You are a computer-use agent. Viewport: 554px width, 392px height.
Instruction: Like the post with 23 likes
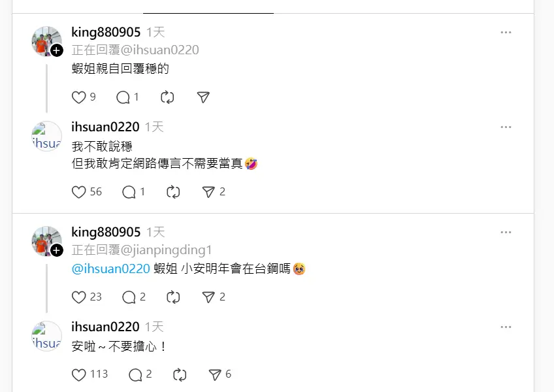[79, 297]
